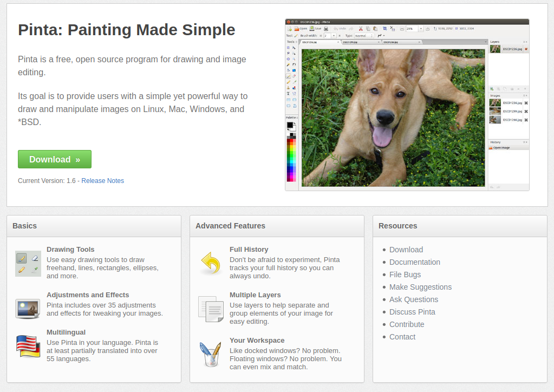Open the Download link under Resources

pyautogui.click(x=406, y=250)
